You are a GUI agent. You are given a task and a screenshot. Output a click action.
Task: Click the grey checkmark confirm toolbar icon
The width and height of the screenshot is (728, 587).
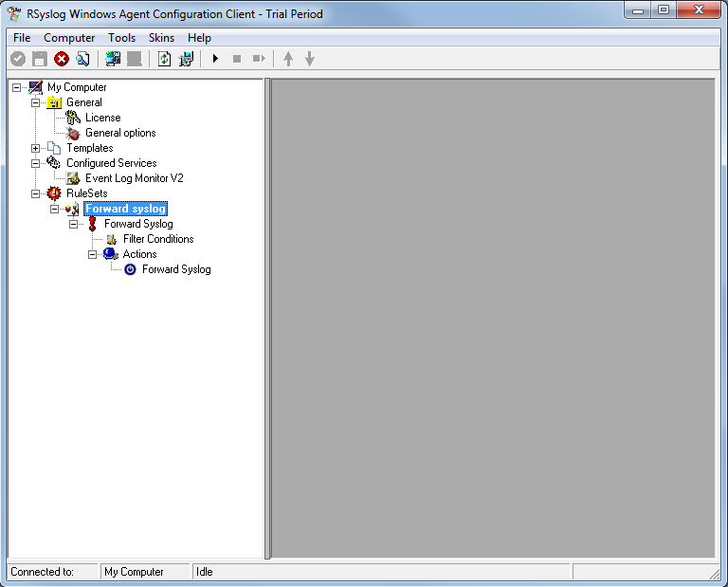pyautogui.click(x=18, y=59)
